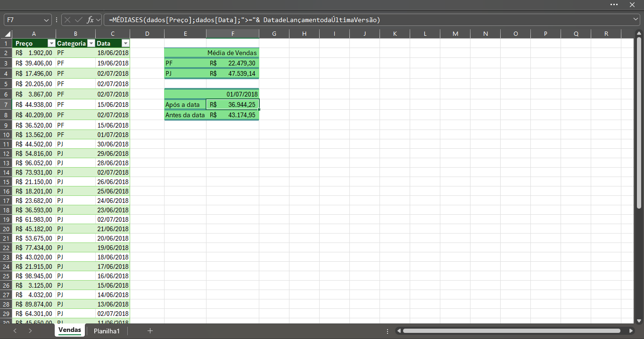
Task: Select the Categoria header cell text
Action: pyautogui.click(x=71, y=43)
